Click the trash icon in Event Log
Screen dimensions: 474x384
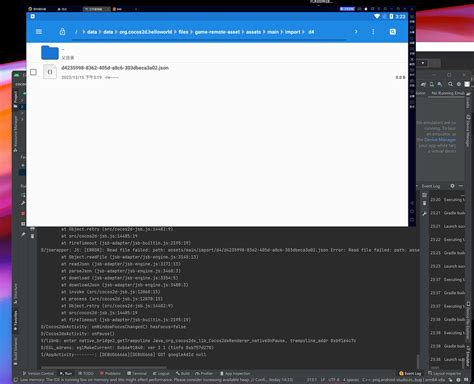pos(424,203)
